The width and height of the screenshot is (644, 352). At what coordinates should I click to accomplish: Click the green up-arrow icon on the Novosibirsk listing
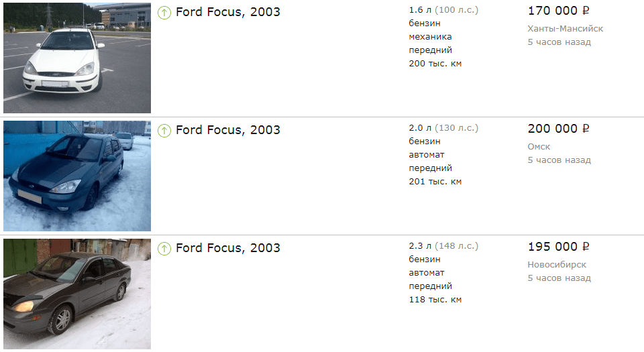pos(164,249)
